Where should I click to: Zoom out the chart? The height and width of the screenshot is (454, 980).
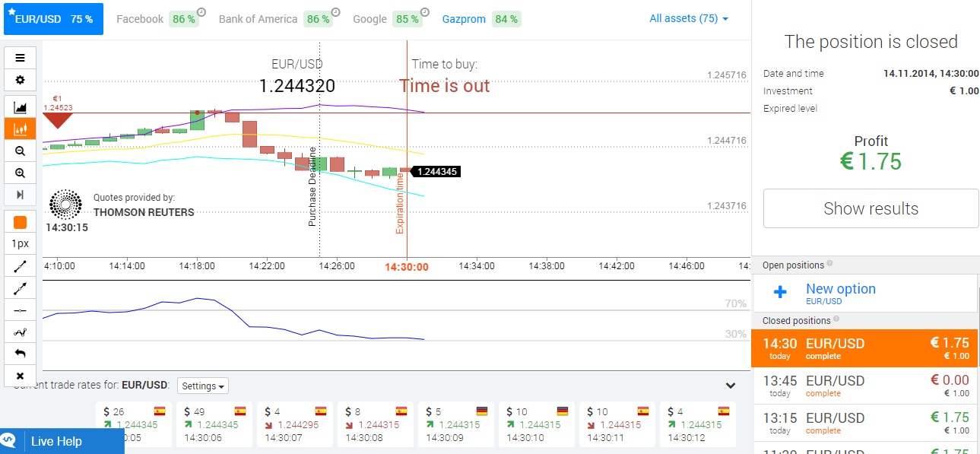[20, 151]
